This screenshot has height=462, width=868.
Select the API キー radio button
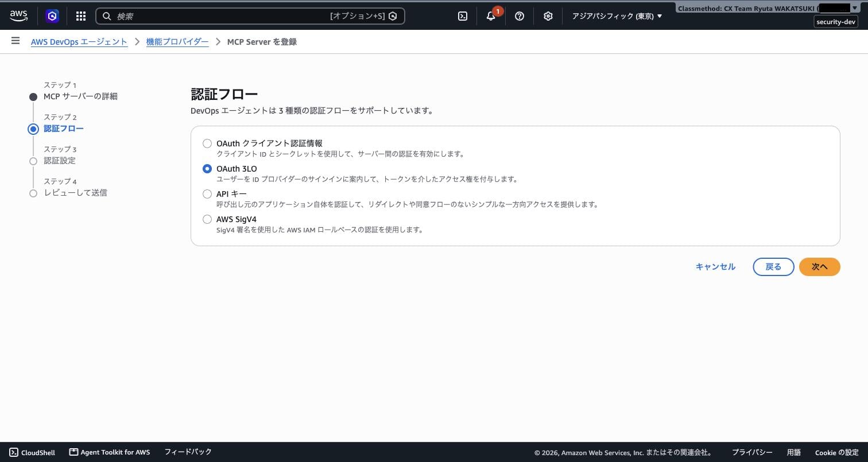click(207, 194)
